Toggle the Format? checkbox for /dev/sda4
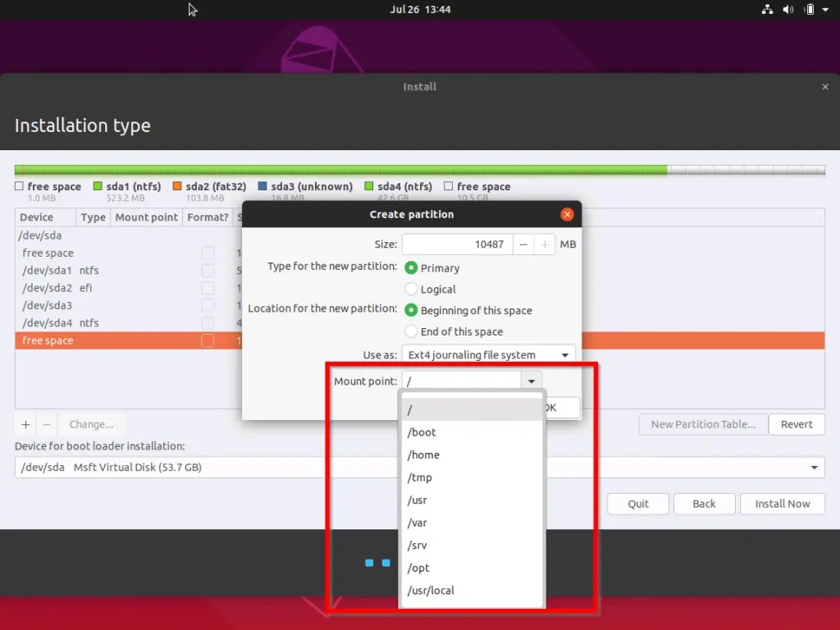The image size is (840, 630). (x=208, y=322)
